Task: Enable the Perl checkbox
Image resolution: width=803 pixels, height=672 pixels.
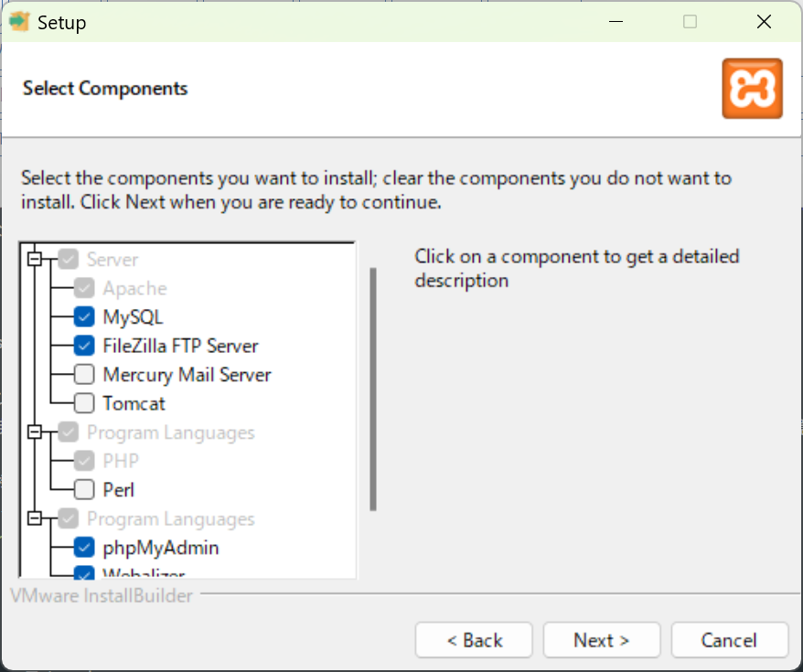Action: pyautogui.click(x=84, y=490)
